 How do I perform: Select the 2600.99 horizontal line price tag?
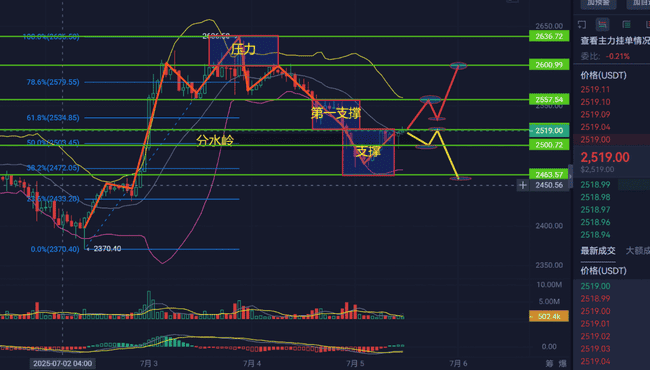point(549,65)
